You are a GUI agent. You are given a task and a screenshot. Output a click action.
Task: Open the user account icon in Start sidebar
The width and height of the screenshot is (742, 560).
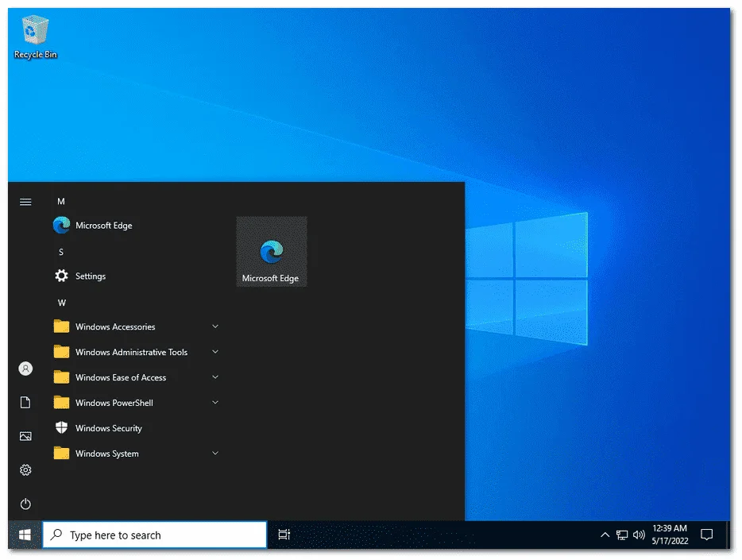[25, 369]
